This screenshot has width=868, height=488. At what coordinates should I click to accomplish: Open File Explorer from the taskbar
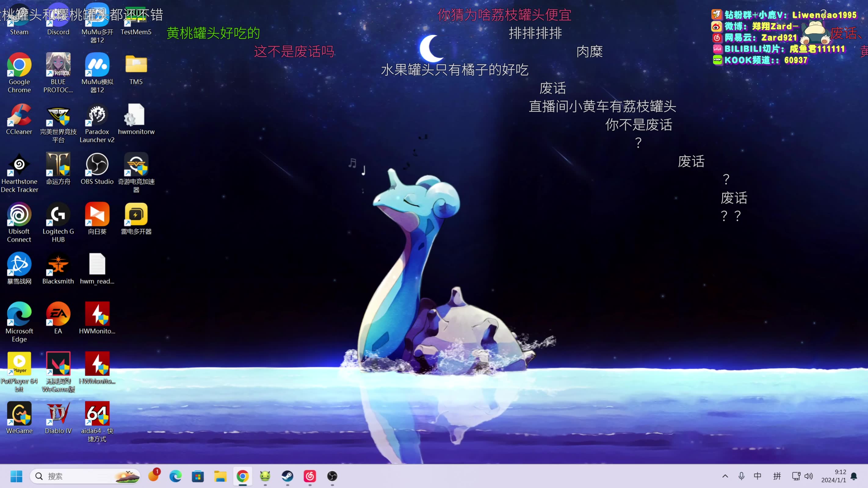coord(220,476)
